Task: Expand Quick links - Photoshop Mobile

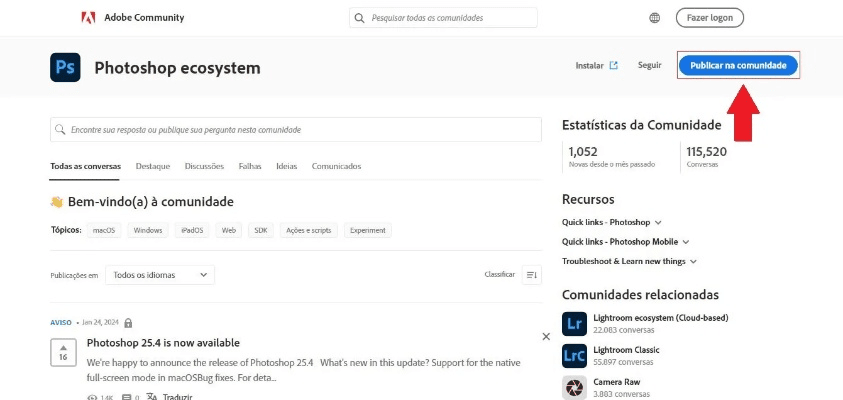Action: pos(626,242)
